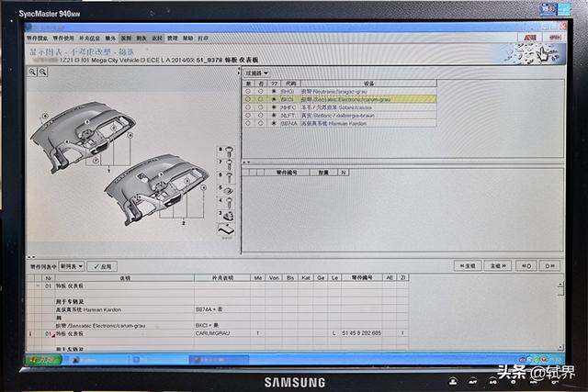Open the 打印 menu
The image size is (588, 392).
[203, 39]
